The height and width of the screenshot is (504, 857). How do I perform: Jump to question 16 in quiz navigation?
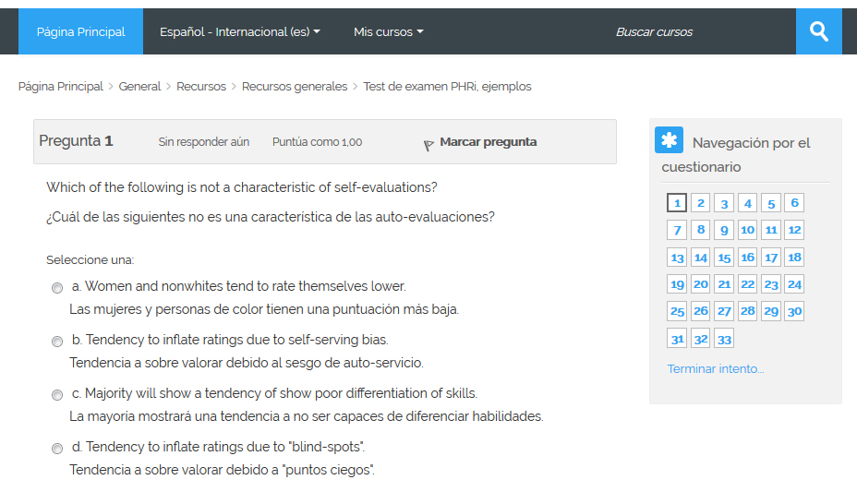click(748, 258)
